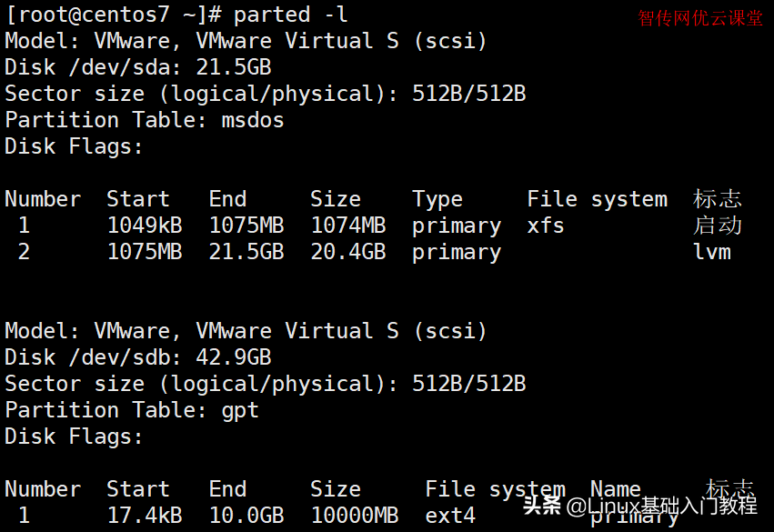Select Partition Table: msdos text
Image resolution: width=774 pixels, height=532 pixels.
[144, 119]
